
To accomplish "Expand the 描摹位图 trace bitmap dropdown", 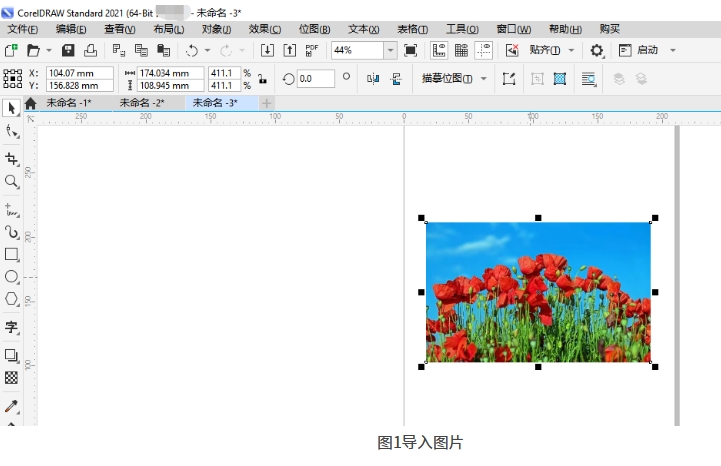I will pos(484,78).
